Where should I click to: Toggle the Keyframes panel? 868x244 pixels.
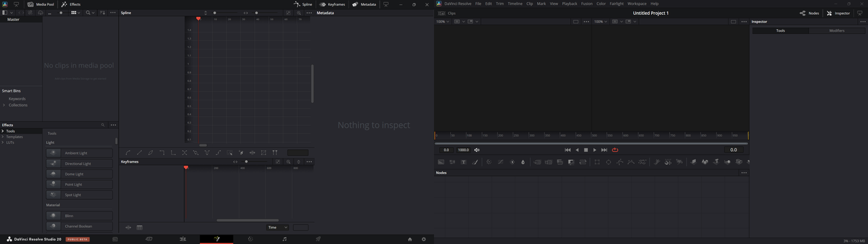pyautogui.click(x=332, y=4)
